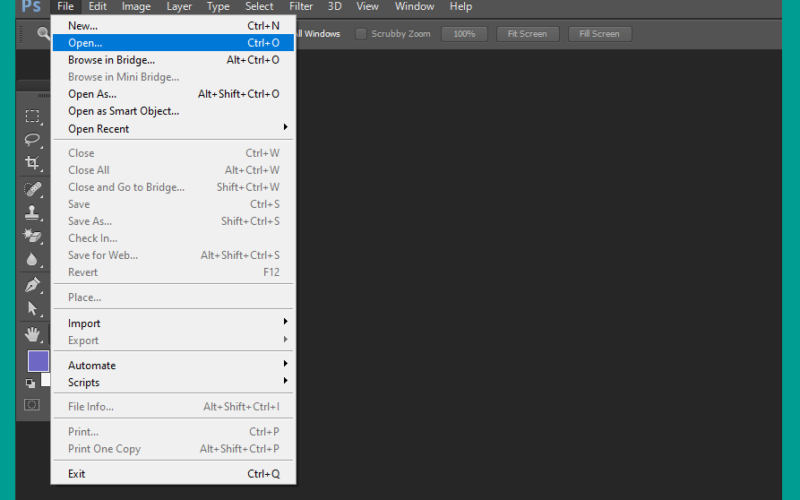Click the Fit Screen button
The image size is (800, 500).
tap(528, 34)
